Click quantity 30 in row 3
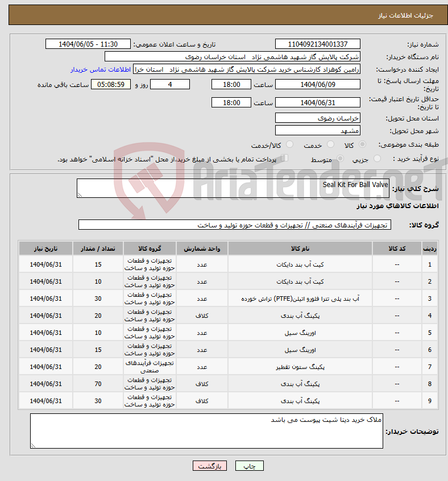This screenshot has height=481, width=448. 98,298
